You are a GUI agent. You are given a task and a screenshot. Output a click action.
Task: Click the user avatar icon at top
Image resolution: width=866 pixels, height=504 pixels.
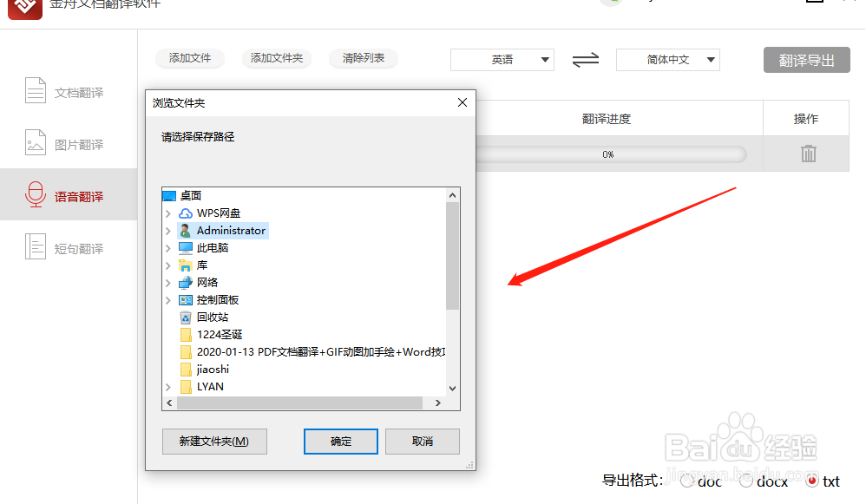click(x=610, y=3)
